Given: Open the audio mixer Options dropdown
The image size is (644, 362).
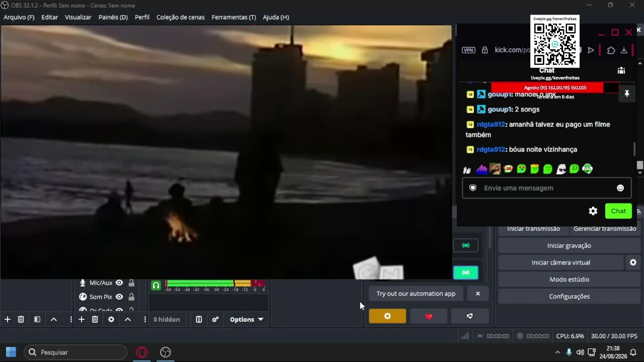Looking at the screenshot, I should 247,319.
